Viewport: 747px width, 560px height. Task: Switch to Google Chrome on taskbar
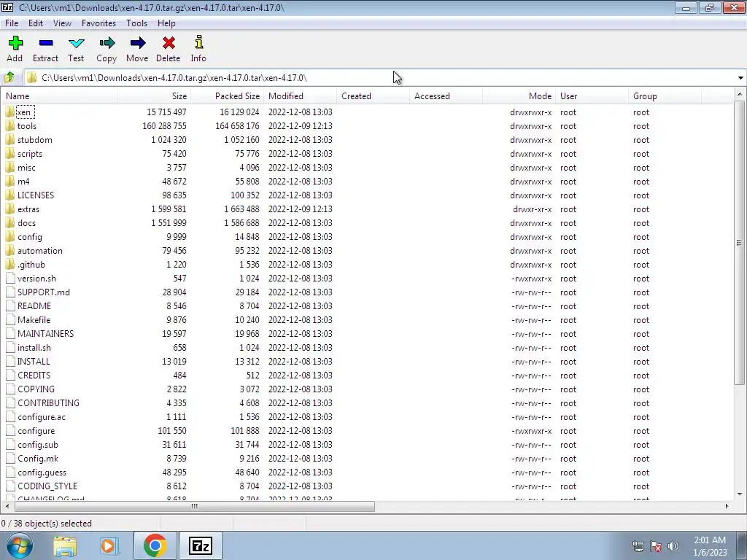click(155, 545)
